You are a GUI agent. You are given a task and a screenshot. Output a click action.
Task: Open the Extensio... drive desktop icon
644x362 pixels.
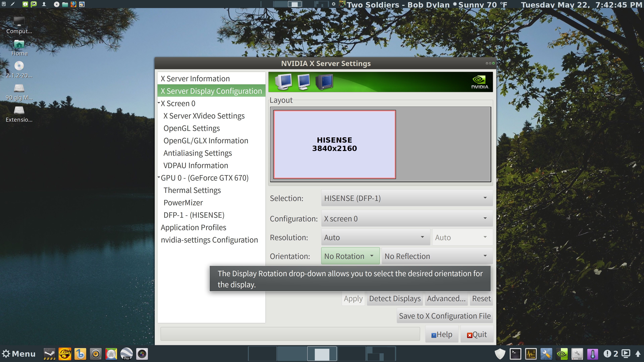coord(19,114)
